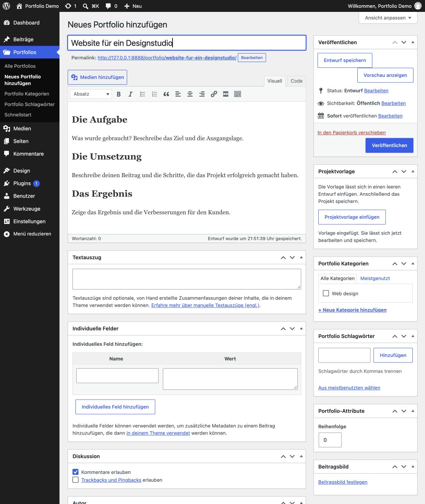This screenshot has height=504, width=425.
Task: Insert or edit a link
Action: pos(214,94)
